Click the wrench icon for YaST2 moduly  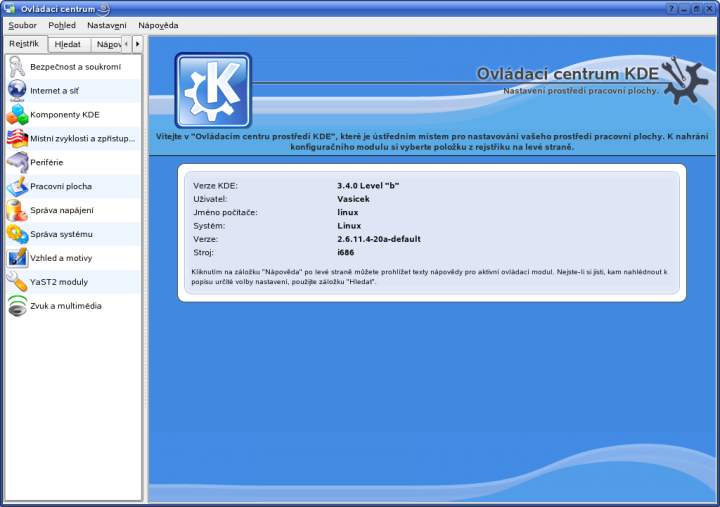click(17, 282)
